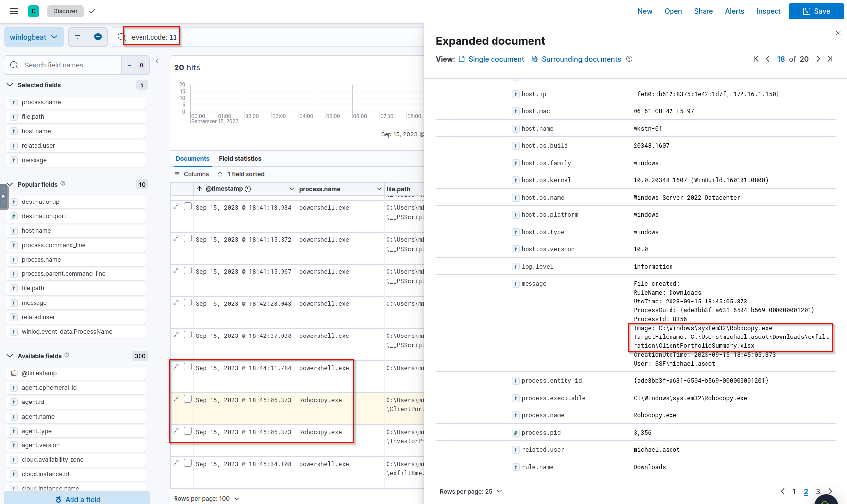Image resolution: width=847 pixels, height=504 pixels.
Task: Select checkbox for 18:41:13.934 row
Action: pos(188,207)
